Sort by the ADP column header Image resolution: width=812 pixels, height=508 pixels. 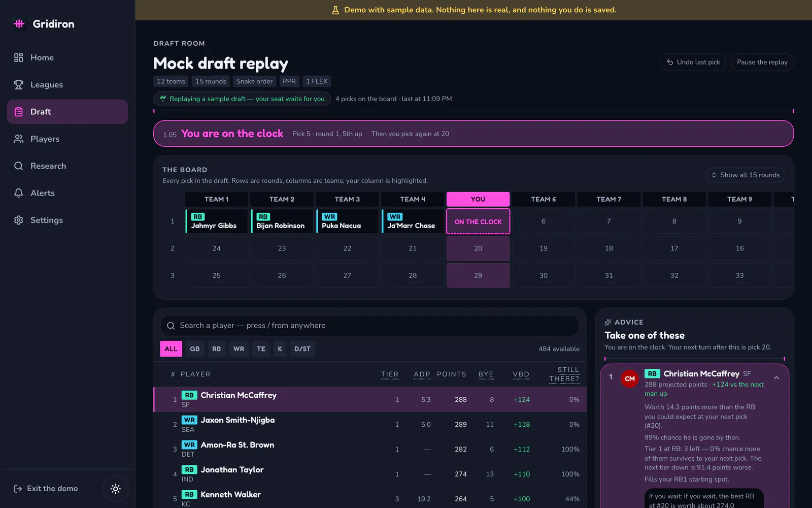pos(422,374)
